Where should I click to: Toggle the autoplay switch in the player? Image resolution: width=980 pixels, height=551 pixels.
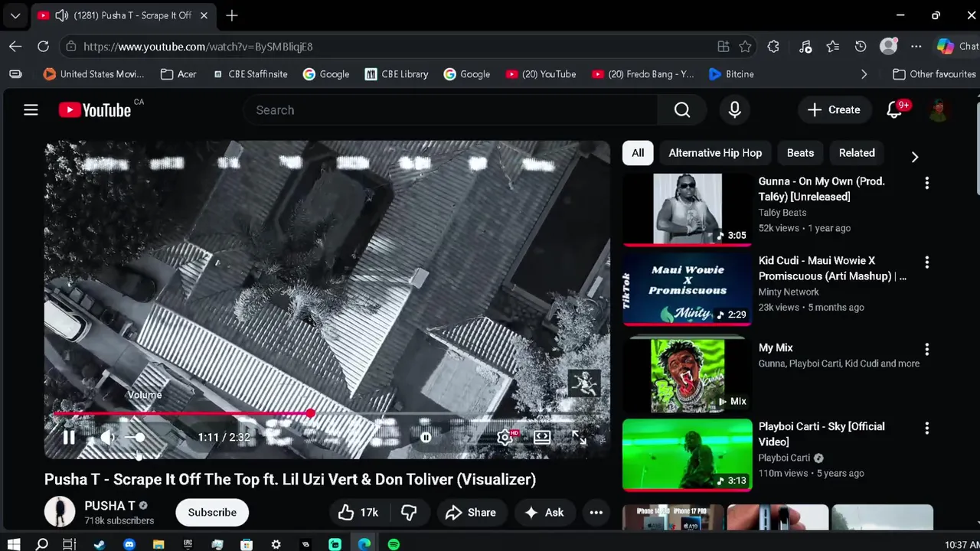pos(426,437)
